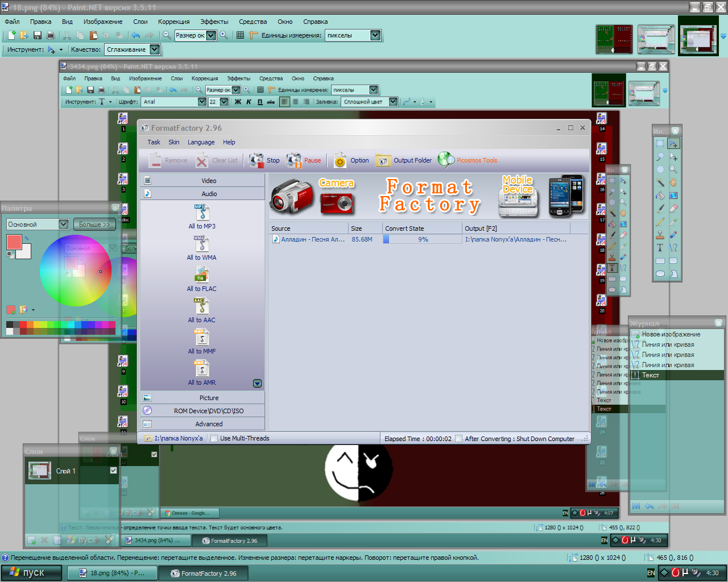Open the Video section in FormatFactory

(x=202, y=181)
